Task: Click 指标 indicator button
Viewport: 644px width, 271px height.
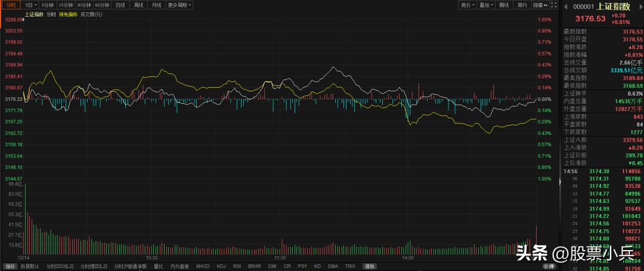Action: (10, 266)
